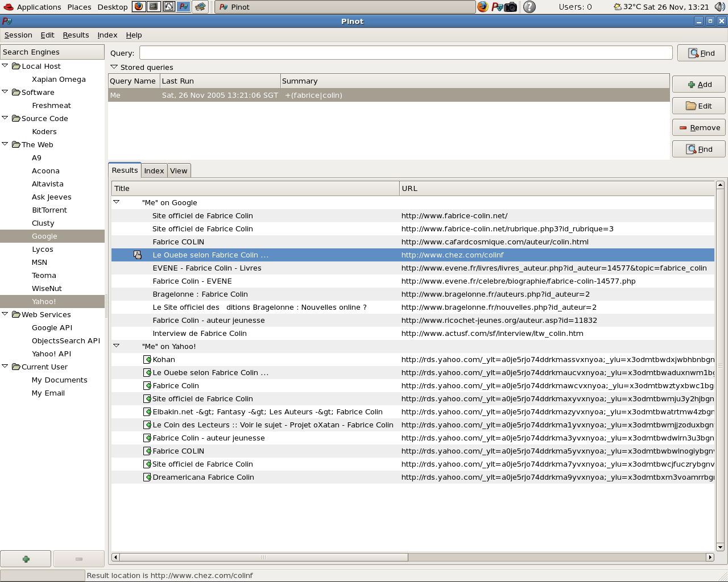Image resolution: width=728 pixels, height=582 pixels.
Task: Click the Remove stored query button
Action: [698, 128]
